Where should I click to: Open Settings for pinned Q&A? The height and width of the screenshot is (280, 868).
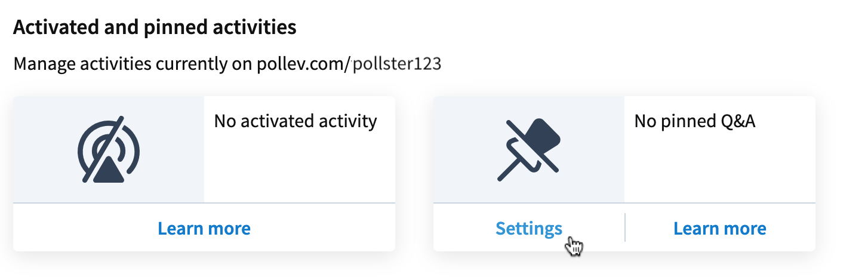click(x=529, y=228)
